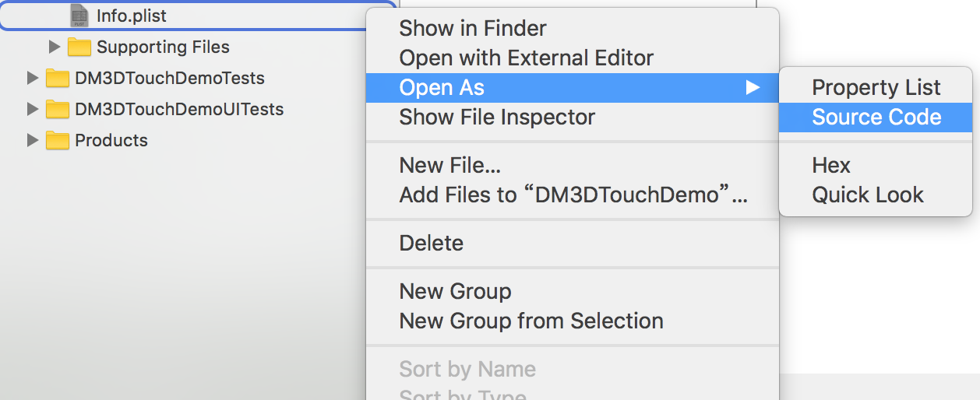Click the Supporting Files folder icon
980x400 pixels.
(x=79, y=47)
